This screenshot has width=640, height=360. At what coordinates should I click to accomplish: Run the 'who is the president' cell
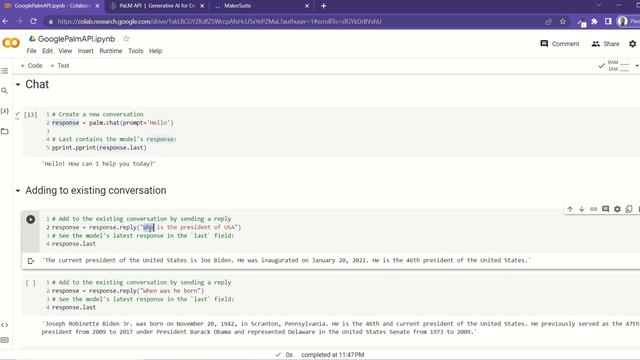[x=31, y=219]
